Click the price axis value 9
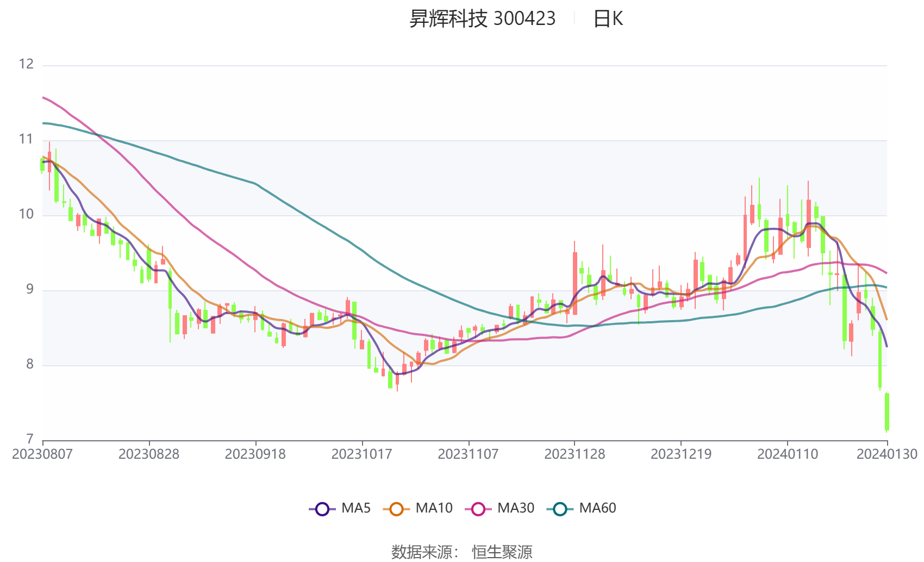Viewport: 924px width, 562px height. [x=30, y=289]
